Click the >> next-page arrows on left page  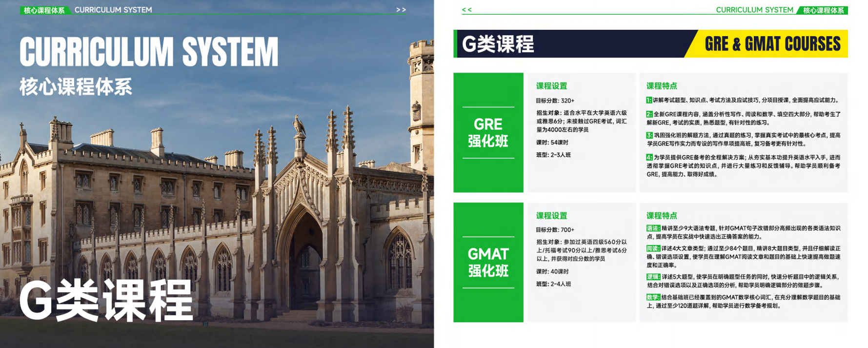tap(401, 10)
